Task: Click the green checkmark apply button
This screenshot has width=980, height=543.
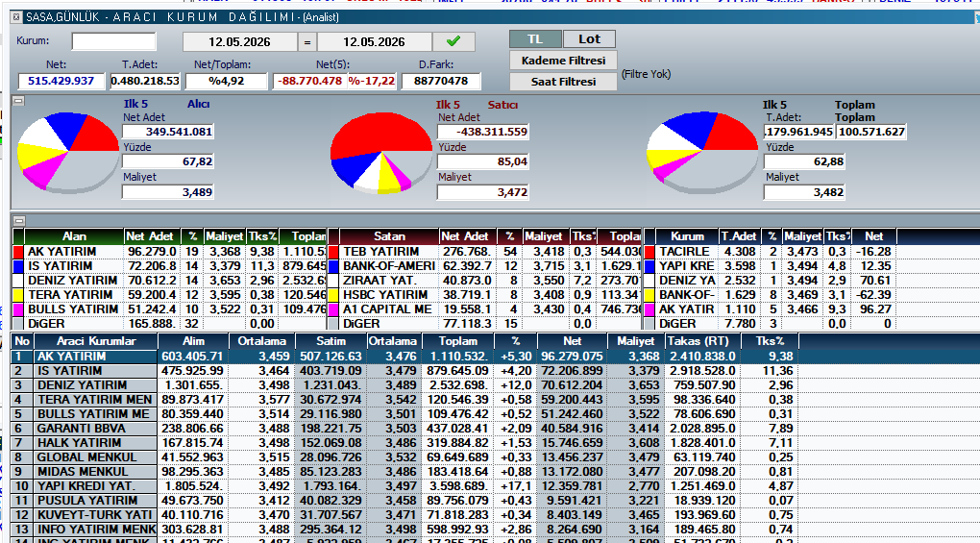Action: click(x=453, y=42)
